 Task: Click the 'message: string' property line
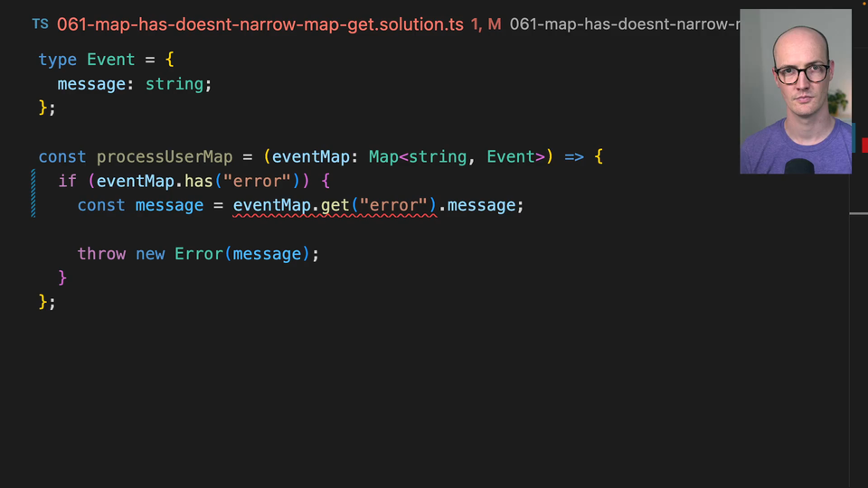pyautogui.click(x=134, y=84)
